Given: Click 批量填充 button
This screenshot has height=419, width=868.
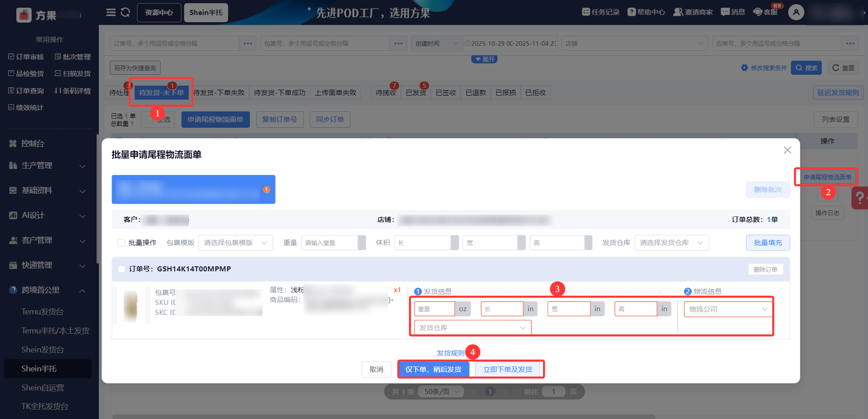Looking at the screenshot, I should pos(768,243).
